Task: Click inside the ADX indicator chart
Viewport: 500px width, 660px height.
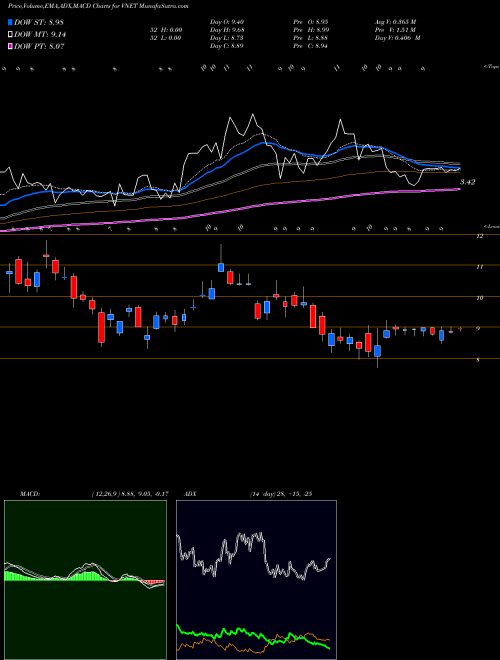Action: (x=256, y=580)
